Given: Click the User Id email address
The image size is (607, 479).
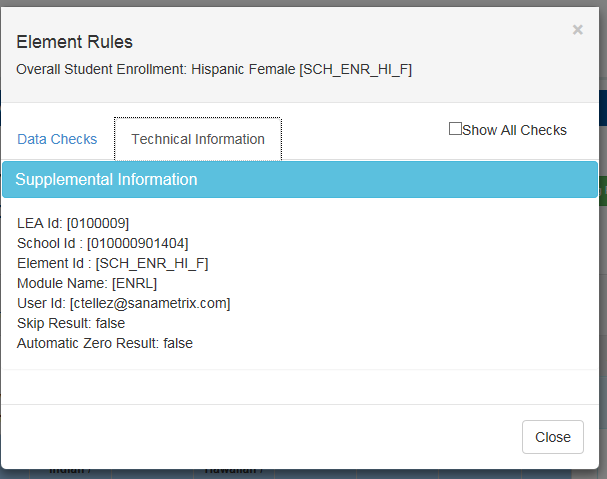Looking at the screenshot, I should tap(150, 303).
